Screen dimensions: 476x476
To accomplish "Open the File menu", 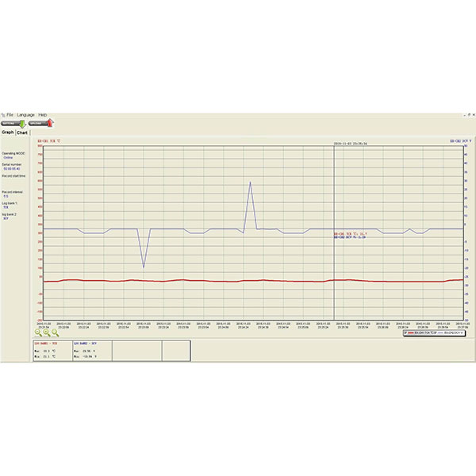I will click(x=10, y=115).
